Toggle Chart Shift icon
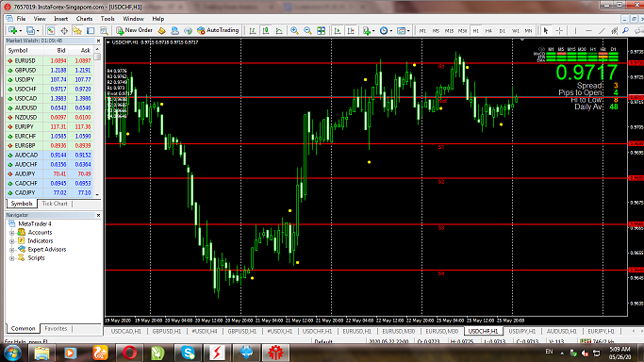Image resolution: width=644 pixels, height=362 pixels. point(351,31)
